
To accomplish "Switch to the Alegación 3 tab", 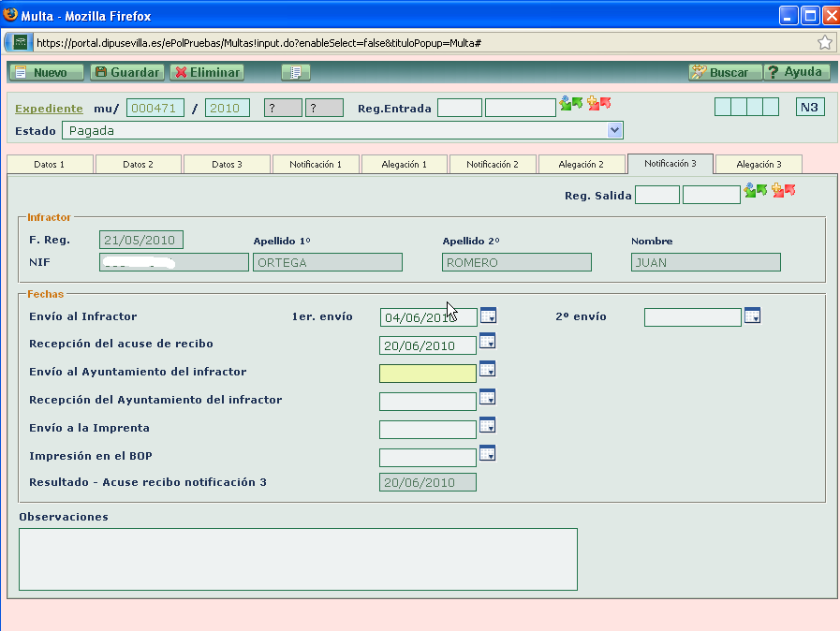I will pos(758,165).
